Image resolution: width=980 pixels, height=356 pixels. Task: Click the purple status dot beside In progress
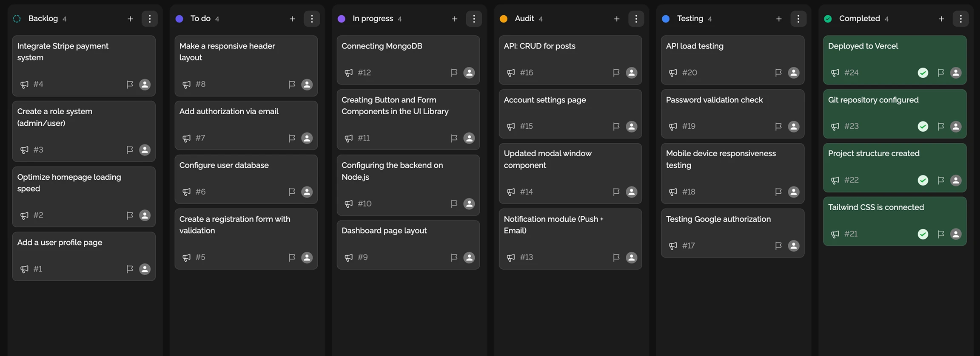click(341, 19)
